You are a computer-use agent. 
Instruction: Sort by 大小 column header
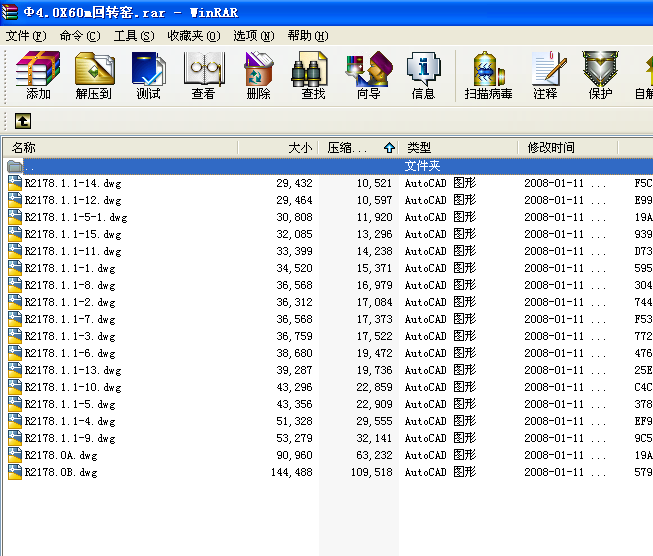click(x=278, y=147)
